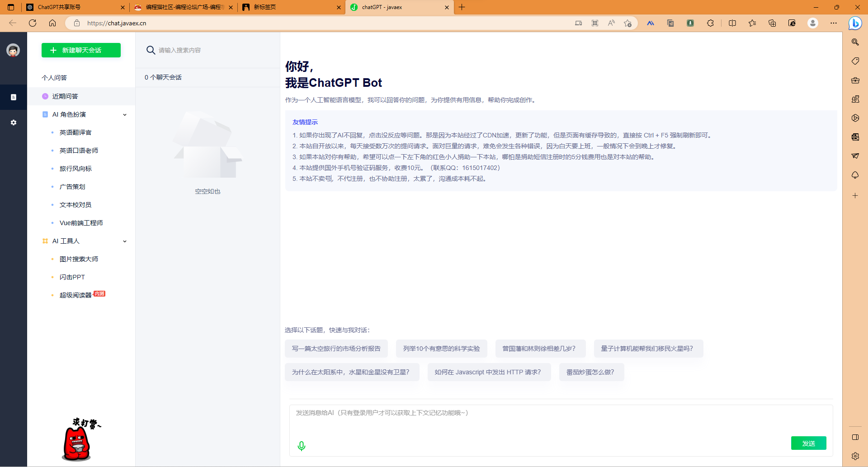
Task: Refresh the browser page
Action: [33, 23]
